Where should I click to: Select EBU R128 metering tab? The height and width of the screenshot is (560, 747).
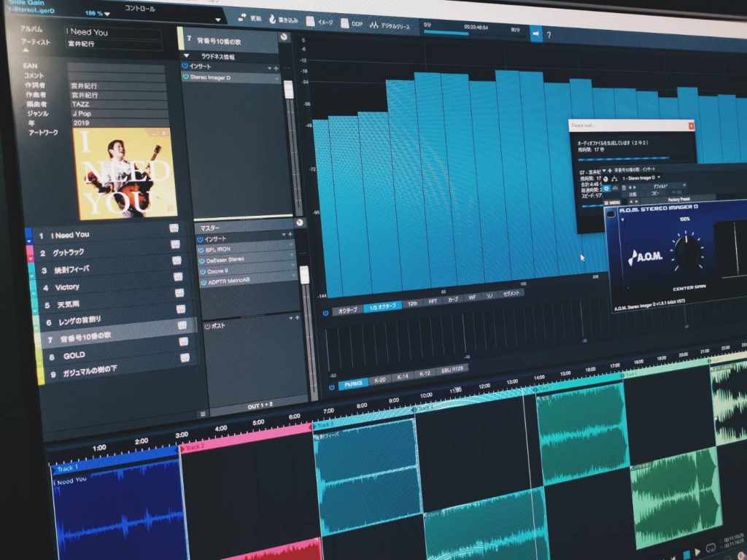click(x=452, y=370)
